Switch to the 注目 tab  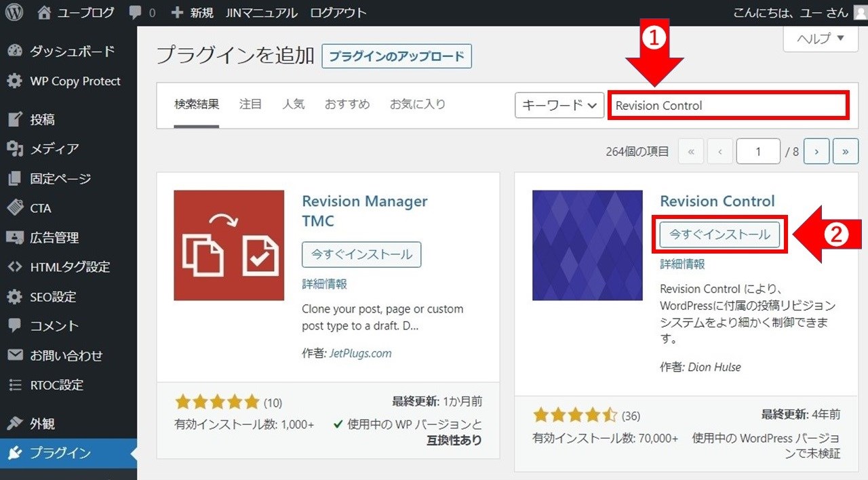pyautogui.click(x=250, y=104)
